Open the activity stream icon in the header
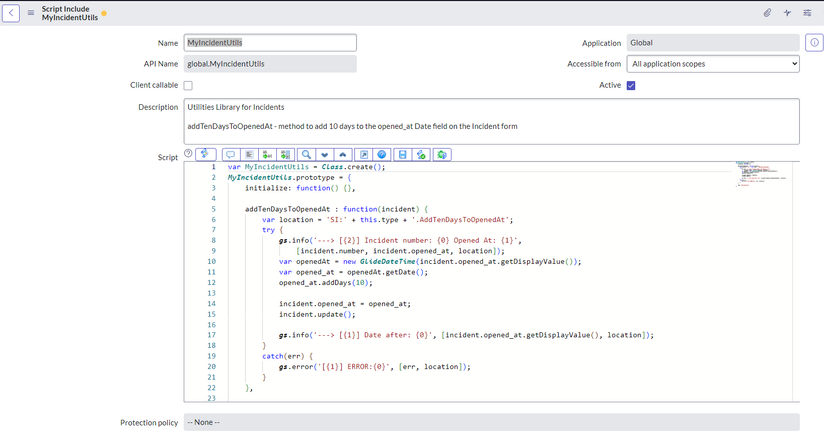This screenshot has height=434, width=824. pos(787,13)
